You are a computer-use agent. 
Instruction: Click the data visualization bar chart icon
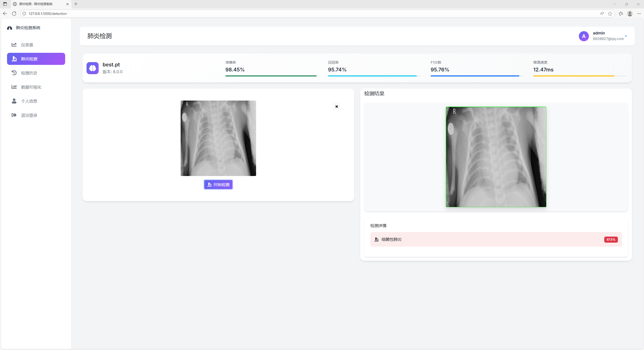(14, 87)
